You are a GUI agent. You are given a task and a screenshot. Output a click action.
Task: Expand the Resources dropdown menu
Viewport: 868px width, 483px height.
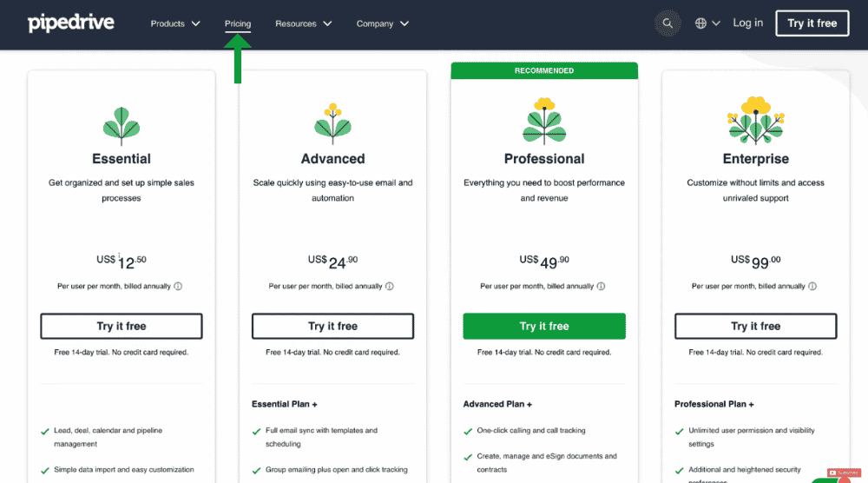click(x=303, y=23)
